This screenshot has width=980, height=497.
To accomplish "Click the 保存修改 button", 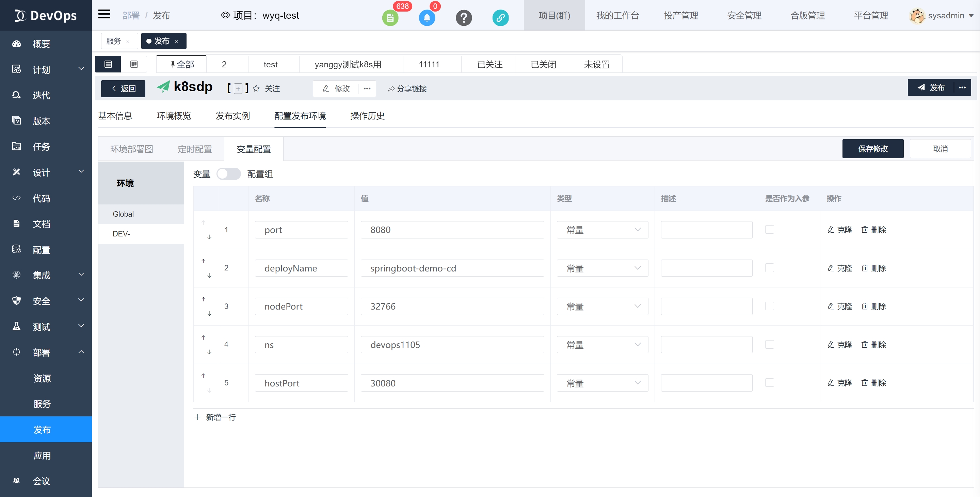I will (873, 149).
